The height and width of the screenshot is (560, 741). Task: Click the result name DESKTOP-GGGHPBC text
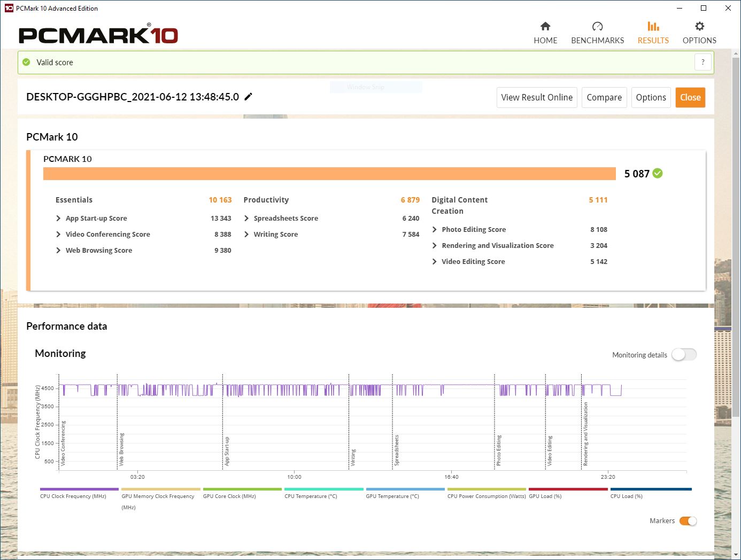coord(133,97)
